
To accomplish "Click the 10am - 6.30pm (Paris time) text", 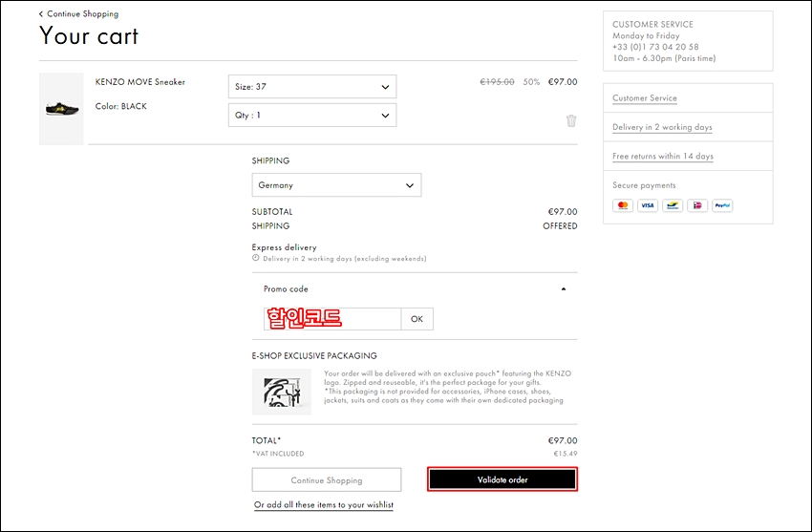I will click(x=664, y=58).
